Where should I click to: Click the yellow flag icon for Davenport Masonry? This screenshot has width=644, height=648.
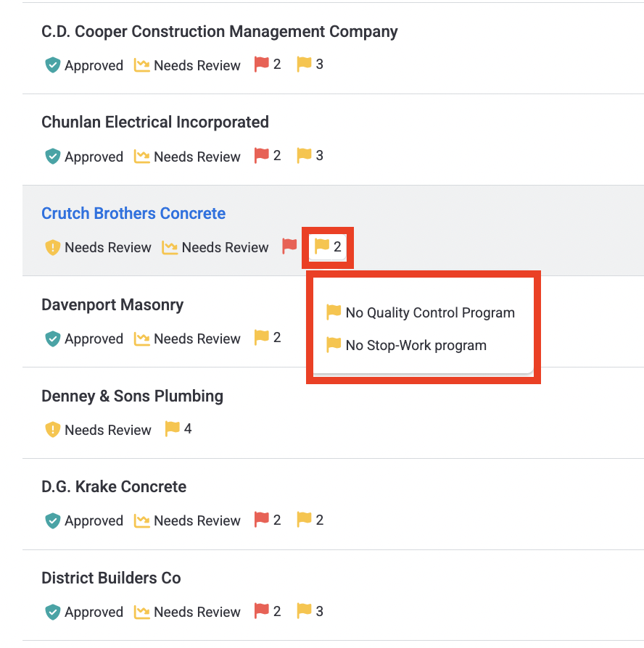261,338
